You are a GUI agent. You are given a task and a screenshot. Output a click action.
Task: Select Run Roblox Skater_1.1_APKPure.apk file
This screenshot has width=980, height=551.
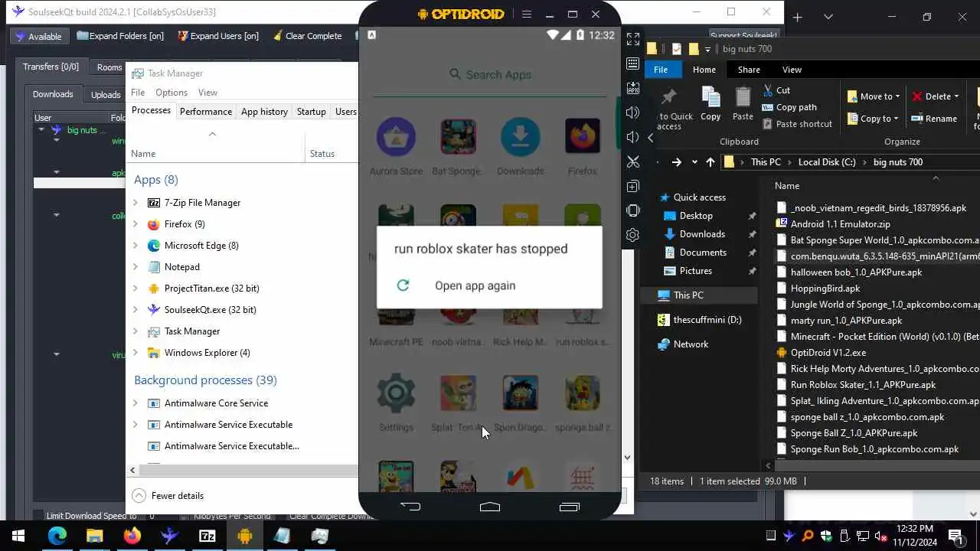coord(862,385)
